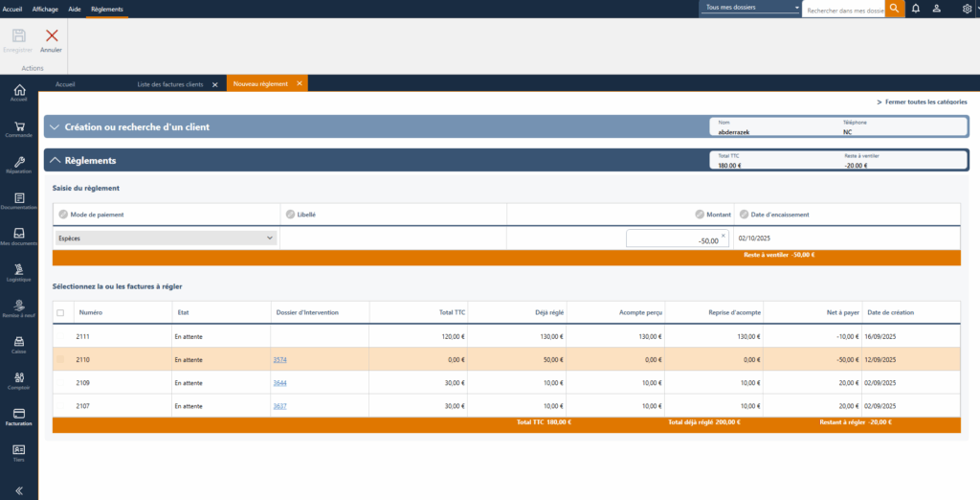The height and width of the screenshot is (500, 980).
Task: Toggle the select-all invoices header checkbox
Action: (61, 312)
